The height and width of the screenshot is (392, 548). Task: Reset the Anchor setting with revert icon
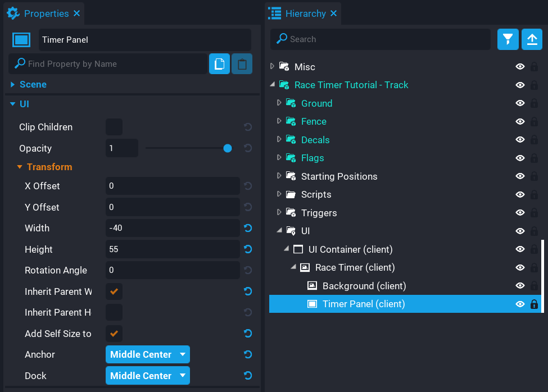tap(248, 354)
